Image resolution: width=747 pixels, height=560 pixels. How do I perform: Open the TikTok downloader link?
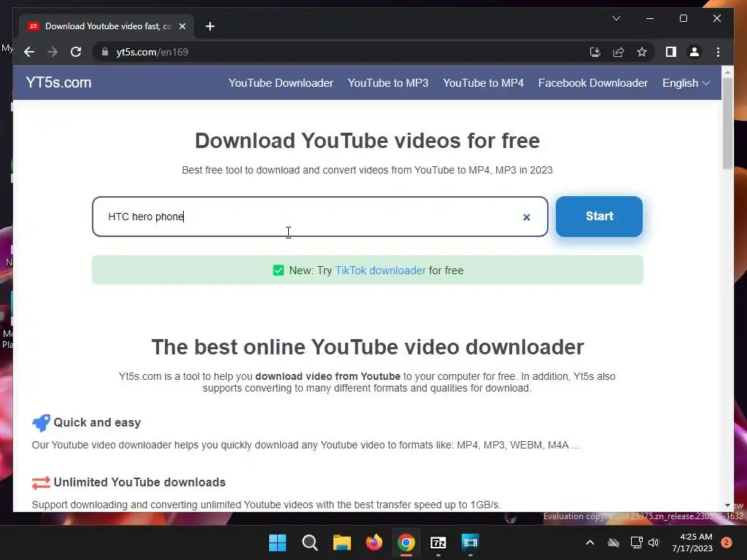pyautogui.click(x=380, y=271)
